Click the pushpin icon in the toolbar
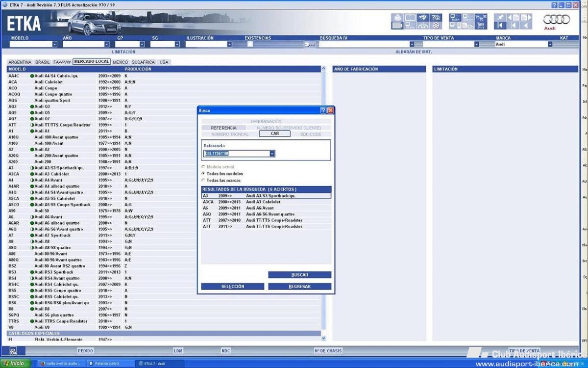588x368 pixels. (500, 18)
